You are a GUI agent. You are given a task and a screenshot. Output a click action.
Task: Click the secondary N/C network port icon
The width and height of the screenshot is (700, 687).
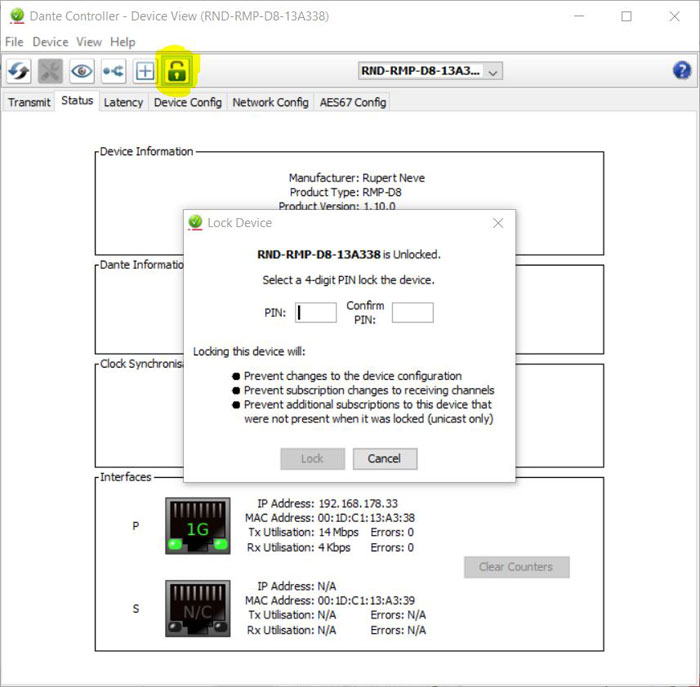point(197,608)
